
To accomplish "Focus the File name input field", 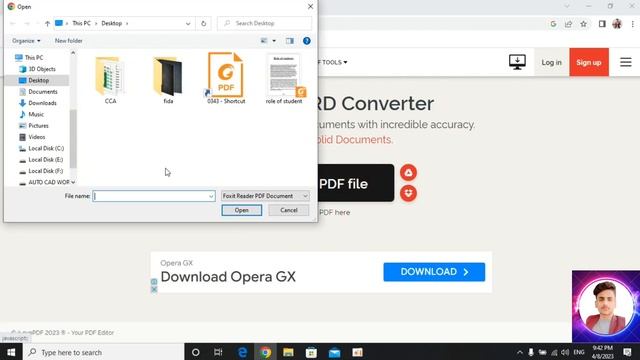I will pos(150,196).
